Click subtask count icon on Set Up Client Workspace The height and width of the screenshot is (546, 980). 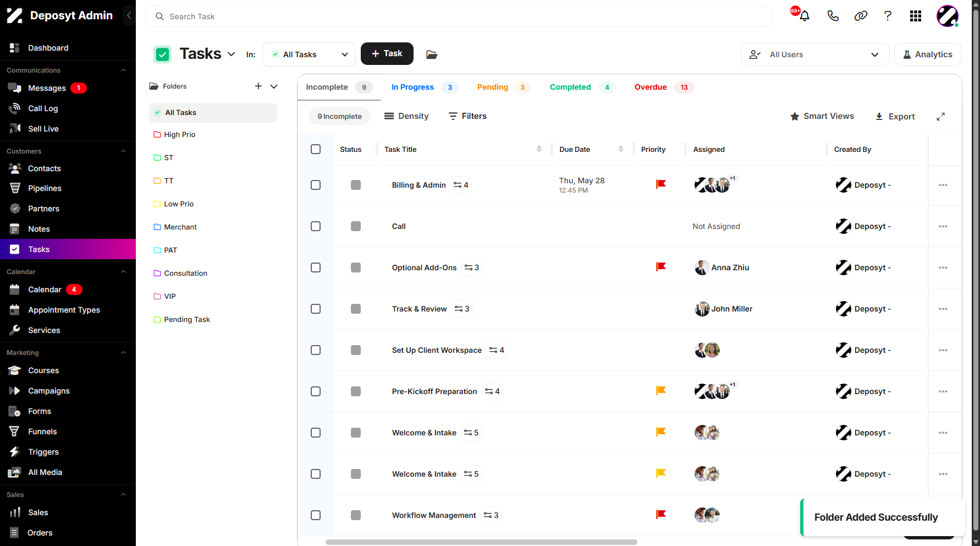pos(497,350)
